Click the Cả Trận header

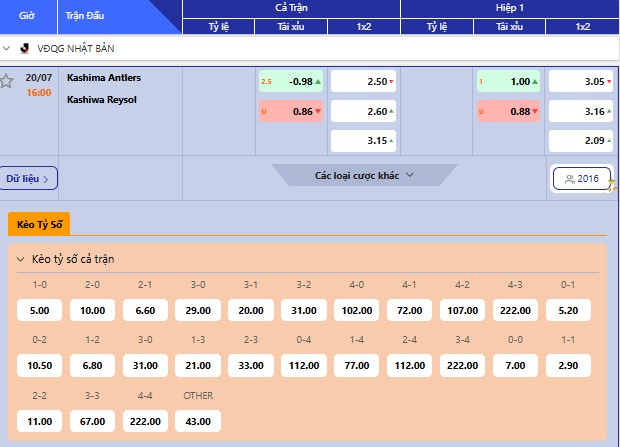point(291,8)
